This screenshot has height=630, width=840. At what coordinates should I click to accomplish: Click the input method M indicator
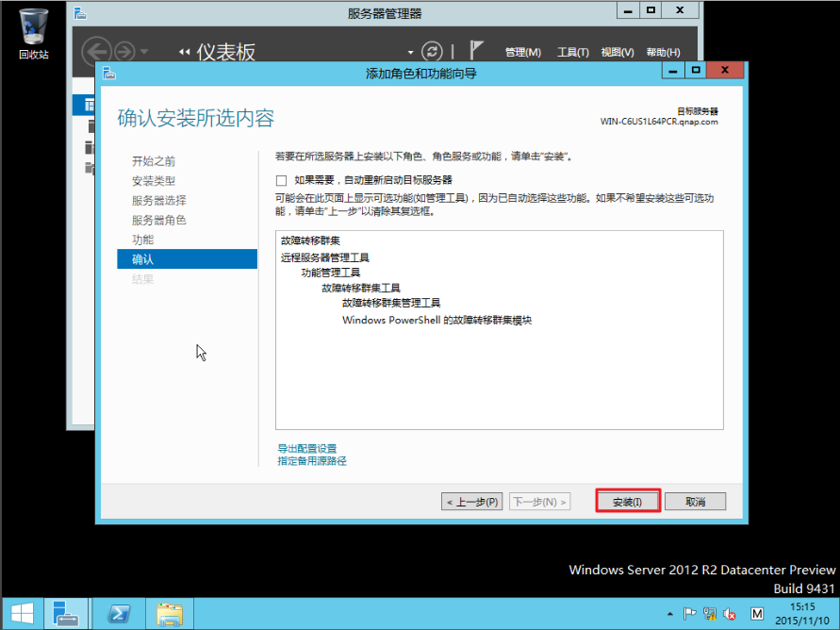[757, 613]
